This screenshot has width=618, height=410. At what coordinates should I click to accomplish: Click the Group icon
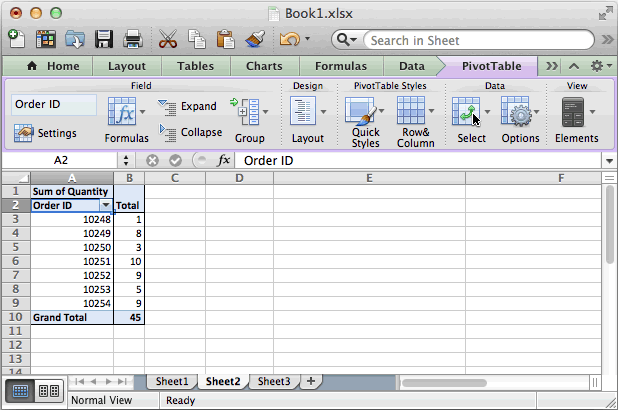coord(245,112)
